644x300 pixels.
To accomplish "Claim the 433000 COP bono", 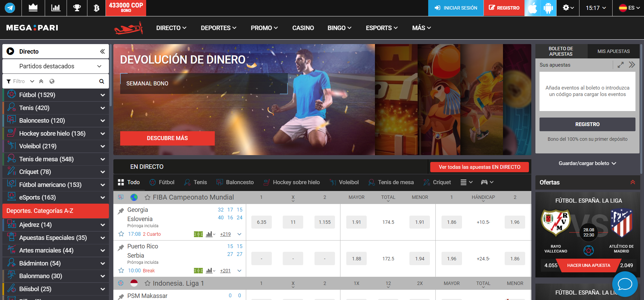I will 126,8.
